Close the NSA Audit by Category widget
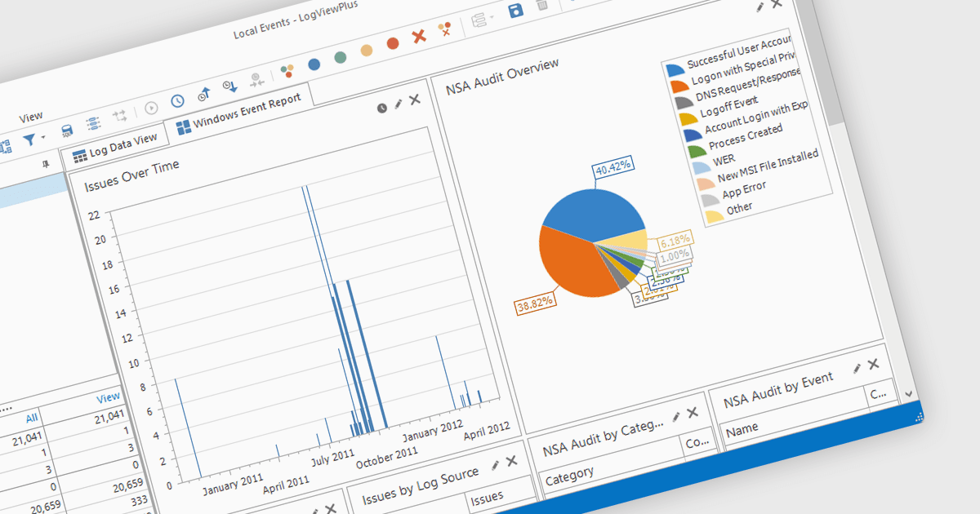The width and height of the screenshot is (980, 514). click(693, 413)
